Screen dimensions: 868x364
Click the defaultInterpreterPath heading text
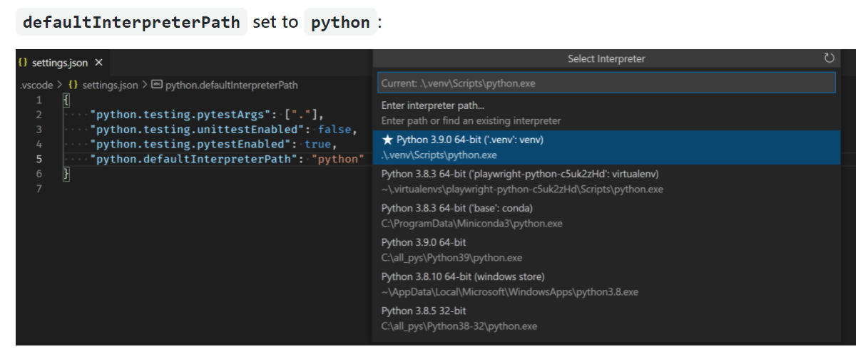tap(131, 22)
